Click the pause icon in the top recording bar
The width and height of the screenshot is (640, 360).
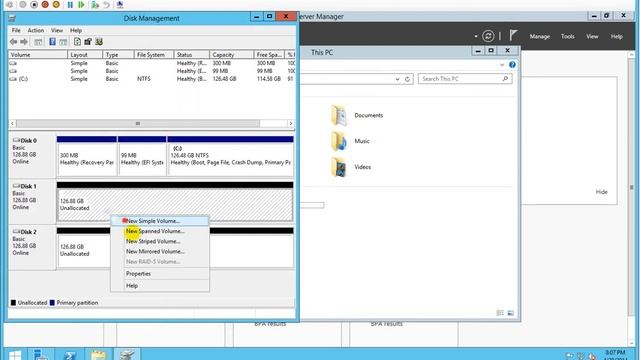(x=70, y=5)
